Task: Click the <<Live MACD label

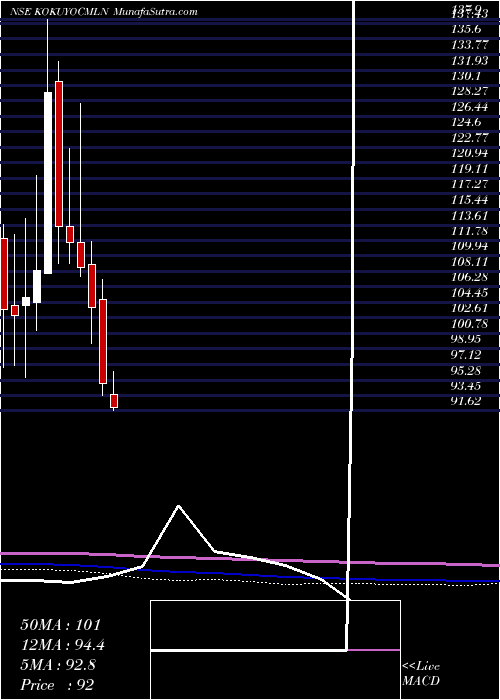Action: click(x=421, y=674)
